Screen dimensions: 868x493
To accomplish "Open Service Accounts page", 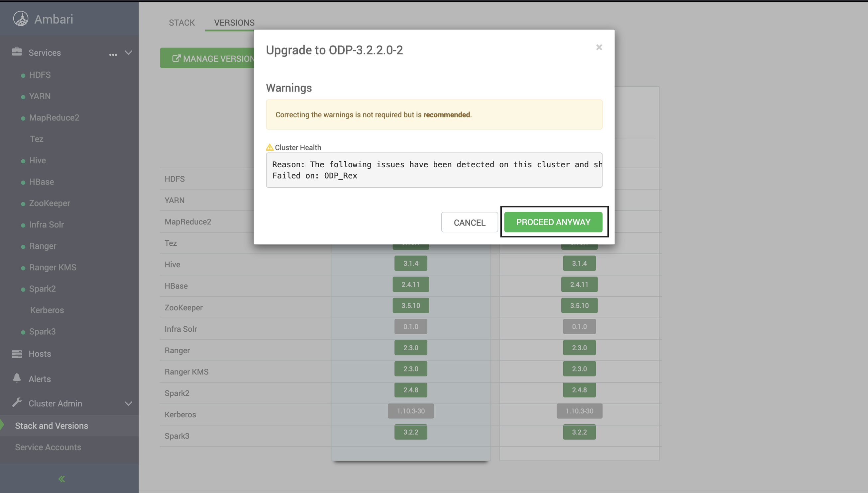I will click(x=48, y=447).
